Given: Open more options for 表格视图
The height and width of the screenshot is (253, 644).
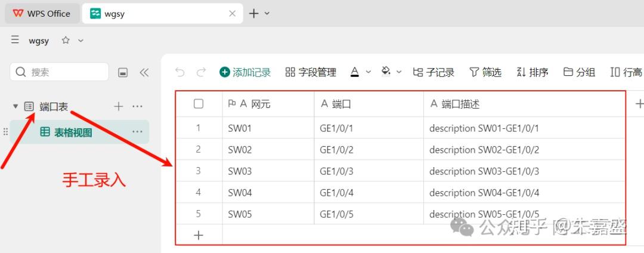Looking at the screenshot, I should click(137, 132).
